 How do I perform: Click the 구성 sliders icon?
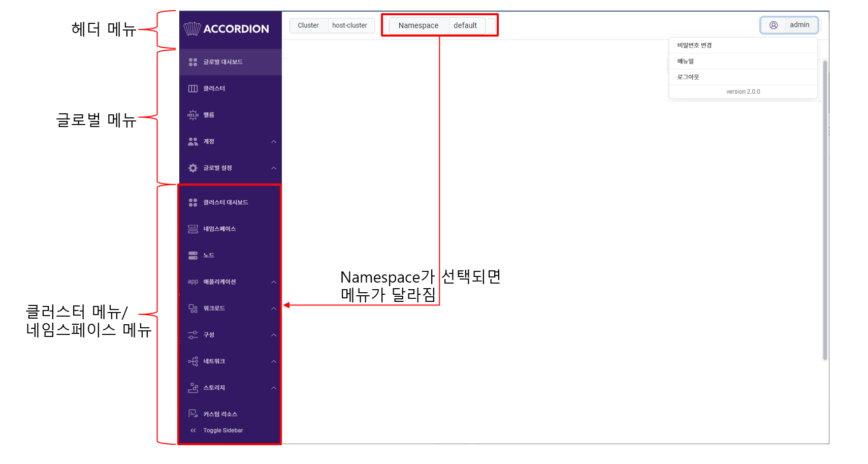tap(193, 334)
